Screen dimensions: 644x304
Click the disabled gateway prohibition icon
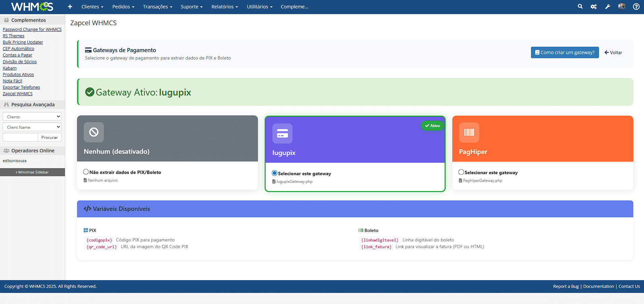click(94, 132)
